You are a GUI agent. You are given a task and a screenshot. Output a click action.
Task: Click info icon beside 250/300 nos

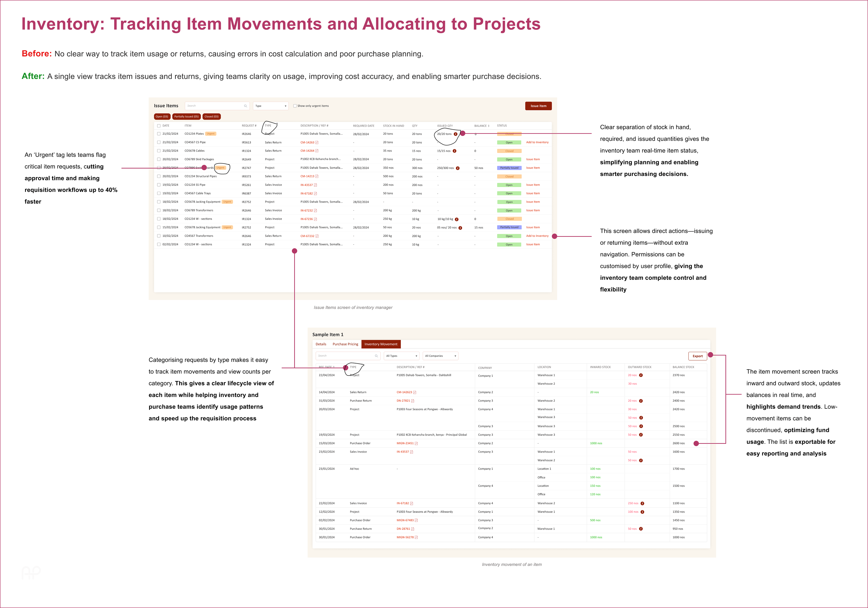458,168
